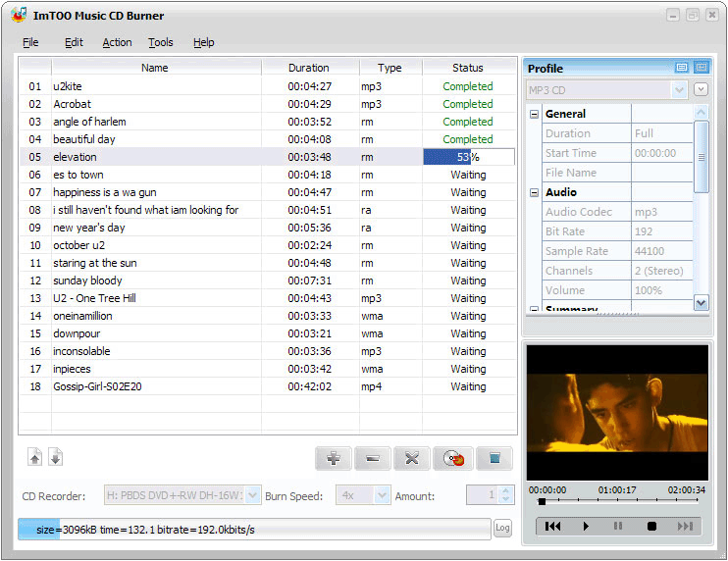728x561 pixels.
Task: Open the Burn Speed dropdown
Action: tap(382, 495)
